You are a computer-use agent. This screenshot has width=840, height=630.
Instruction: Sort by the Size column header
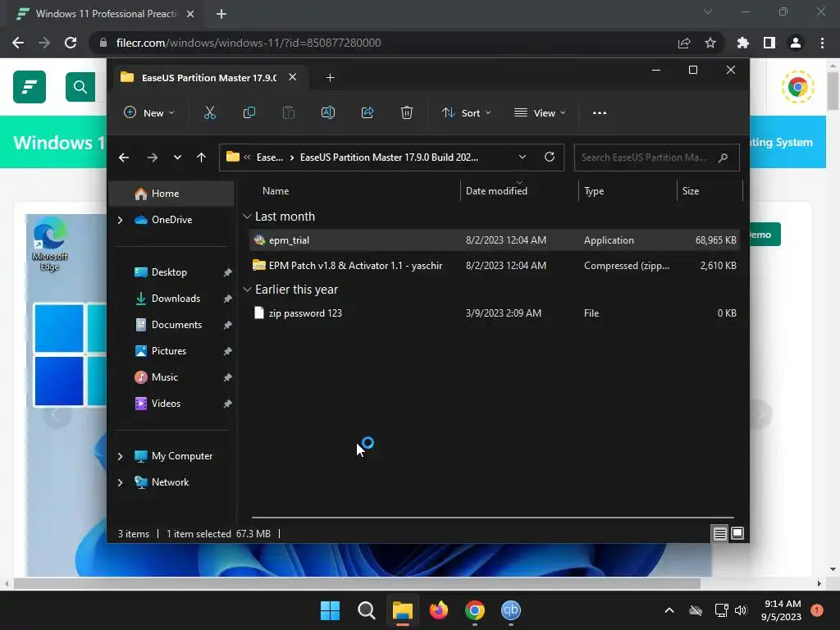pyautogui.click(x=691, y=190)
